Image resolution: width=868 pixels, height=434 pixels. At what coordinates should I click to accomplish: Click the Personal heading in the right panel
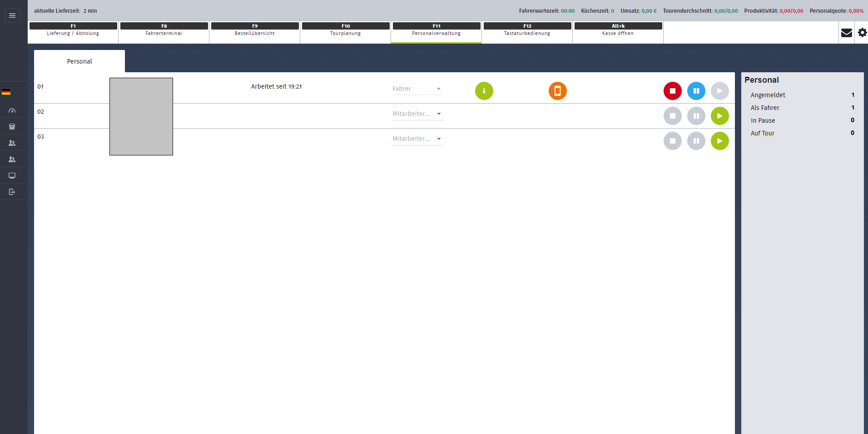coord(762,80)
